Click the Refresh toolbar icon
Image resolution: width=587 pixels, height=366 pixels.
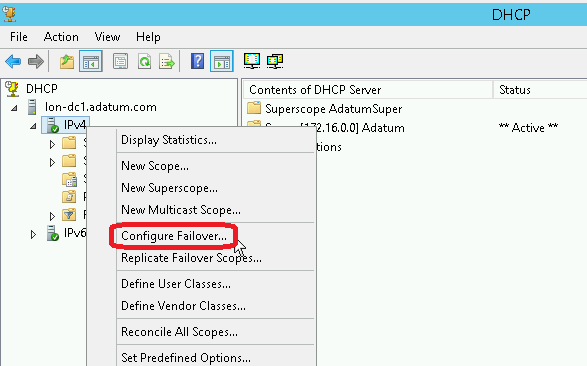point(144,61)
